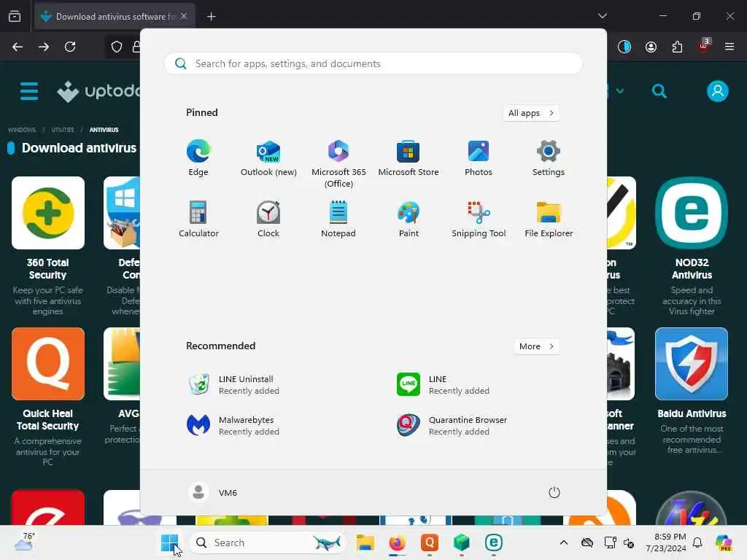Open Microsoft 365 (Office) app
The width and height of the screenshot is (747, 560).
[338, 164]
